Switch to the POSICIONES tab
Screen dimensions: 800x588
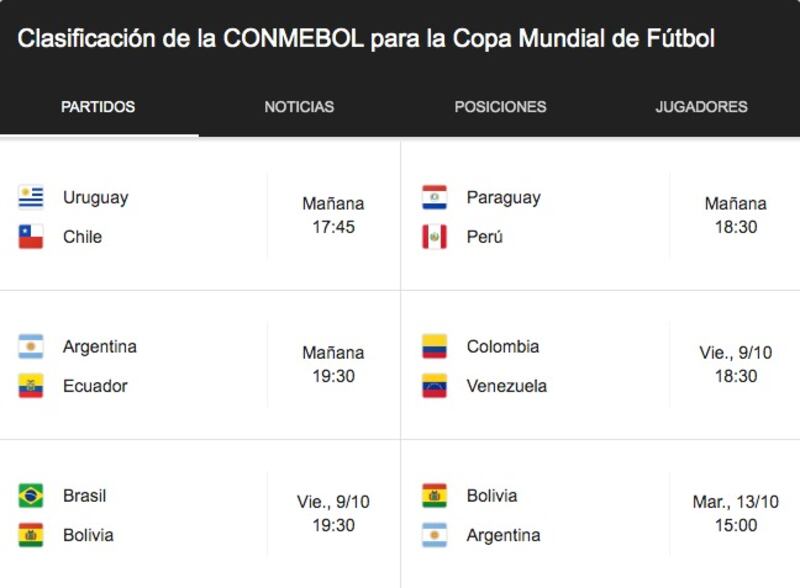coord(500,107)
